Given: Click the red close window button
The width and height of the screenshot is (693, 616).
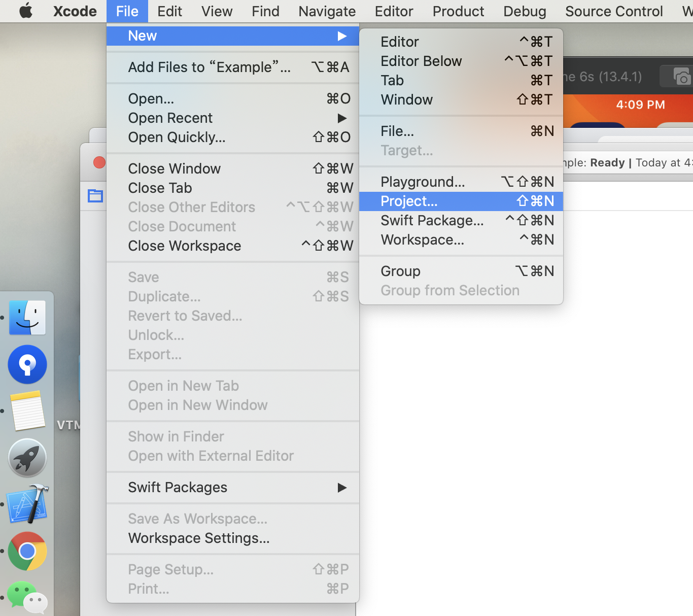Looking at the screenshot, I should 99,162.
